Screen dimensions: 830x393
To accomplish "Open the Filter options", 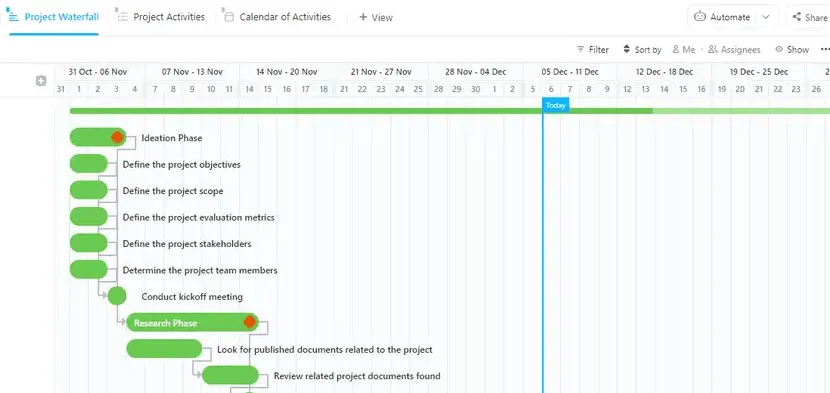I will pos(593,49).
